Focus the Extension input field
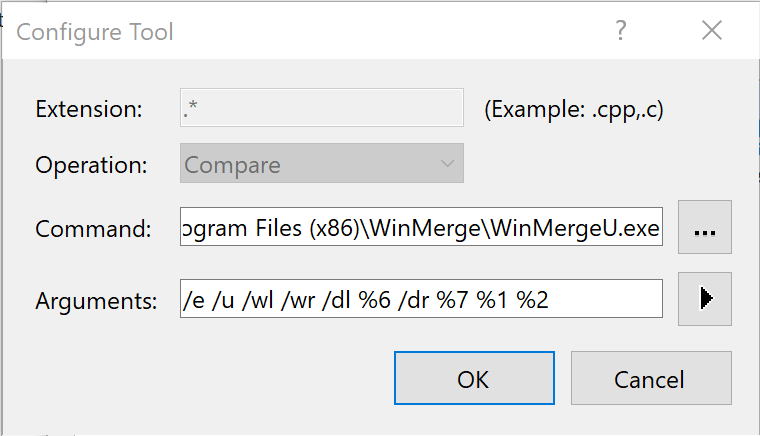Image resolution: width=760 pixels, height=436 pixels. coord(322,108)
